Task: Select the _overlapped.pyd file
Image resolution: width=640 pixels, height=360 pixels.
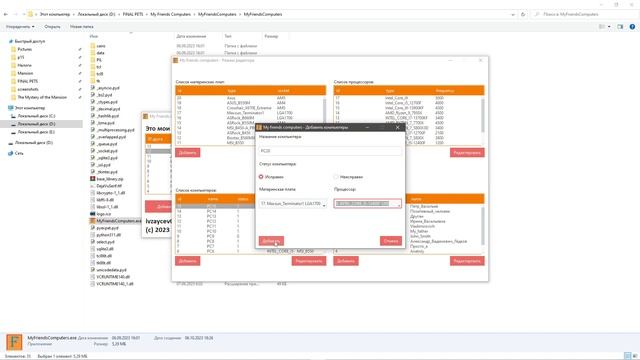Action: 111,137
